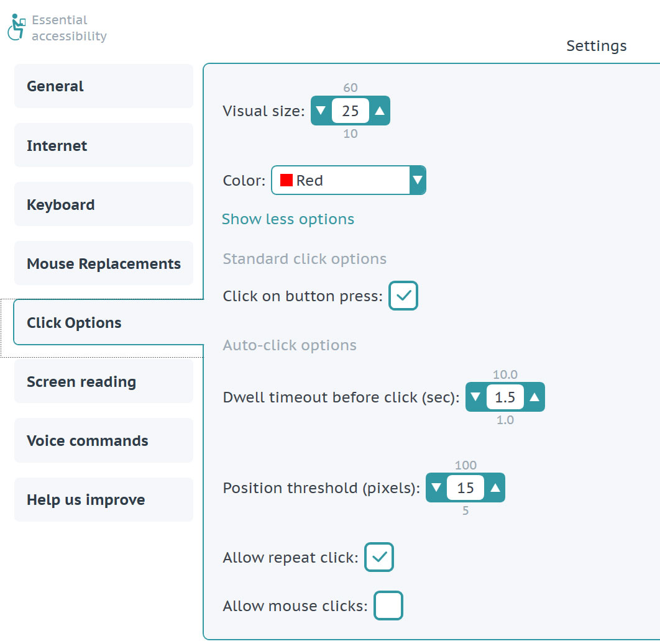Uncheck Allow repeat click
The height and width of the screenshot is (644, 660).
[x=379, y=557]
